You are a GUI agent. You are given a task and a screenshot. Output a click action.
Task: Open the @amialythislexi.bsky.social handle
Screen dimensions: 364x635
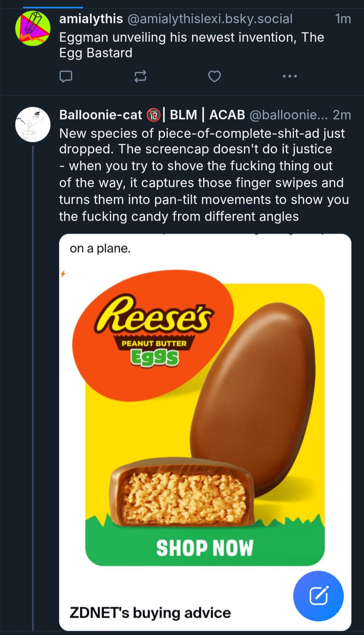210,19
